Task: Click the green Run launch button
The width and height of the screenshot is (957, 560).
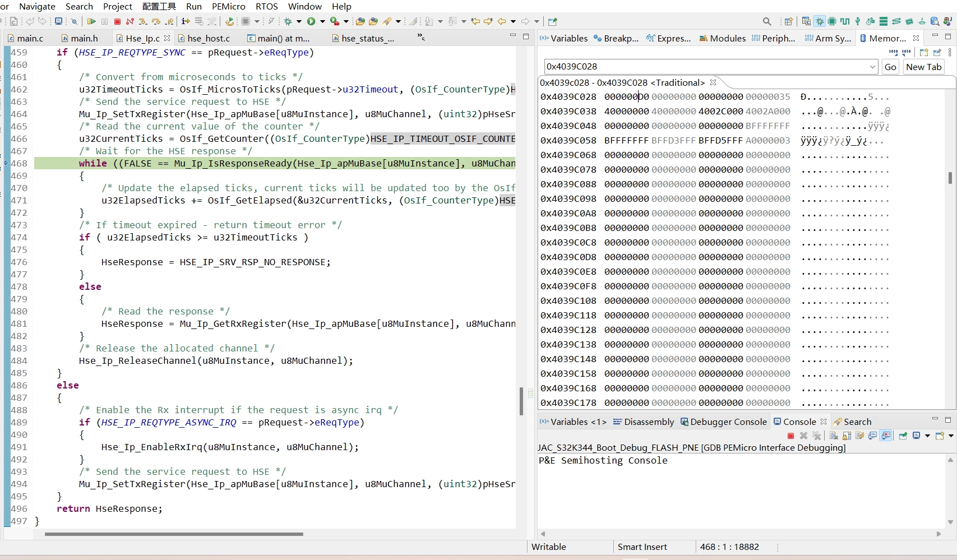Action: pos(311,21)
